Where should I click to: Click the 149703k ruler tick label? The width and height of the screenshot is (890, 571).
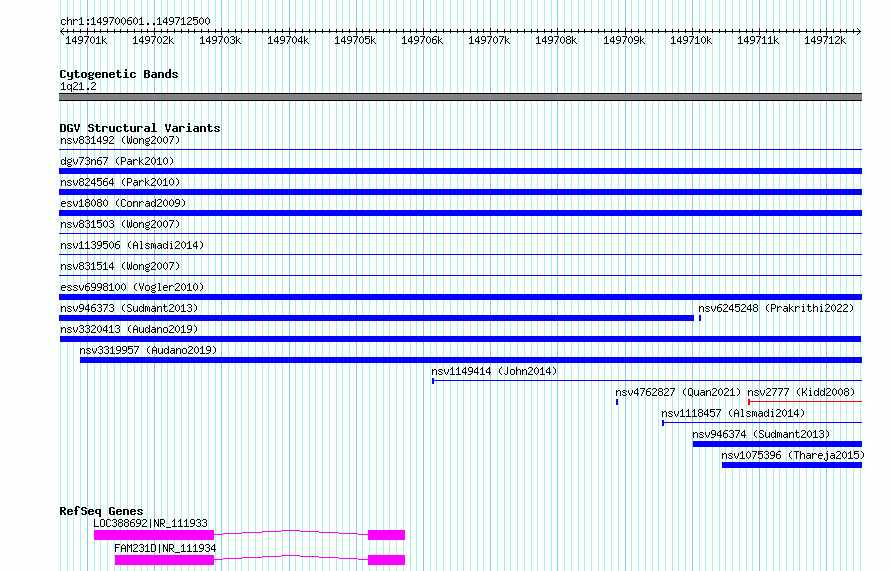pyautogui.click(x=220, y=40)
